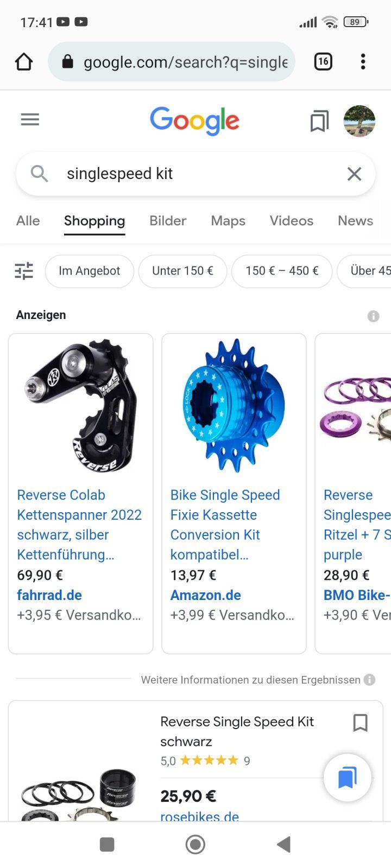The image size is (391, 868).
Task: Tap the floating blue collections button
Action: tap(348, 777)
